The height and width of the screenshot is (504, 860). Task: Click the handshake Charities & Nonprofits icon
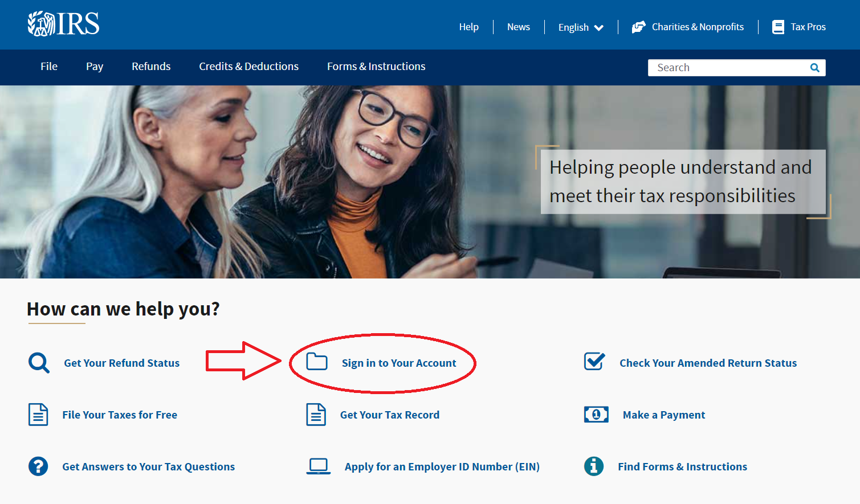(639, 26)
